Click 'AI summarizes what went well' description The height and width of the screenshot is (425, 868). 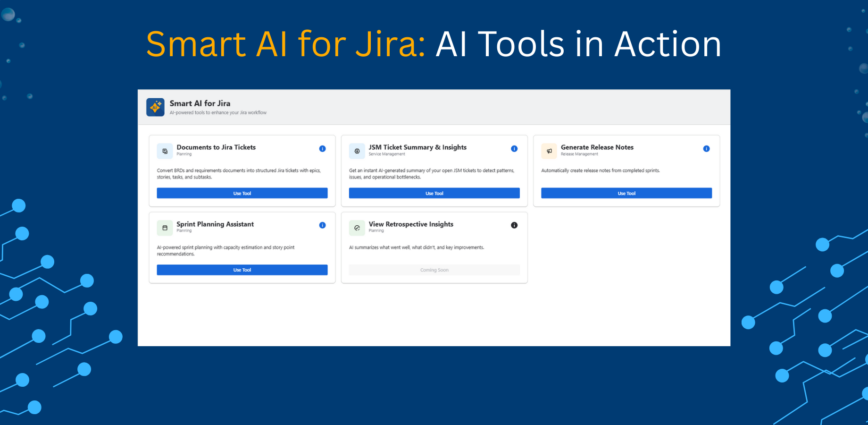point(417,247)
